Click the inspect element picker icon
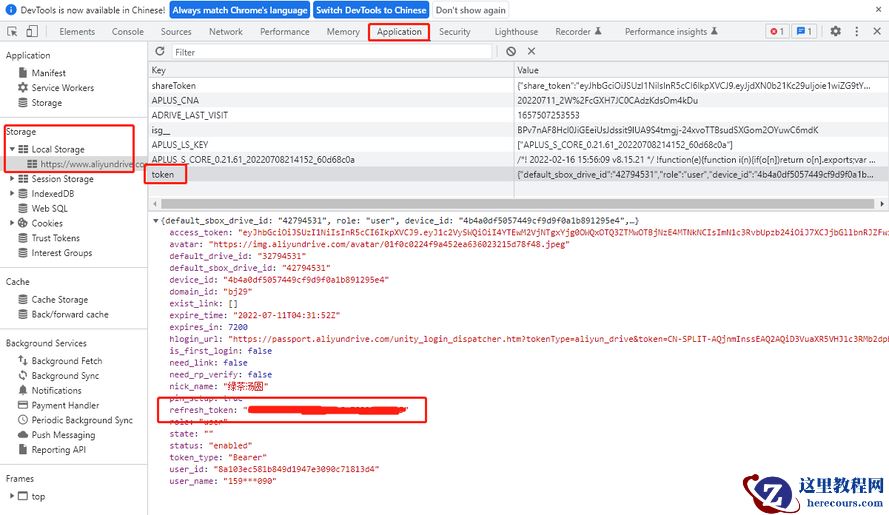This screenshot has height=515, width=889. click(14, 32)
